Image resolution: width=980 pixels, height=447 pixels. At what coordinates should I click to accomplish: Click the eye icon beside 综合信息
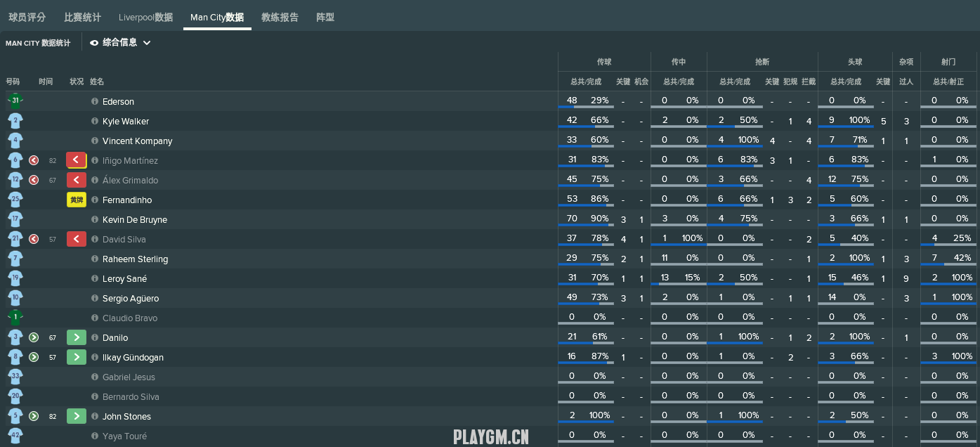tap(94, 43)
